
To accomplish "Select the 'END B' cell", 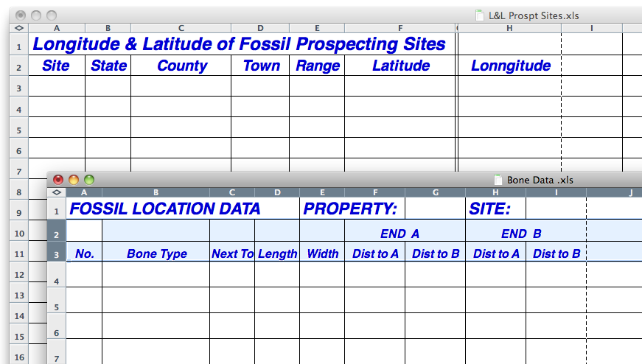I will [x=526, y=234].
